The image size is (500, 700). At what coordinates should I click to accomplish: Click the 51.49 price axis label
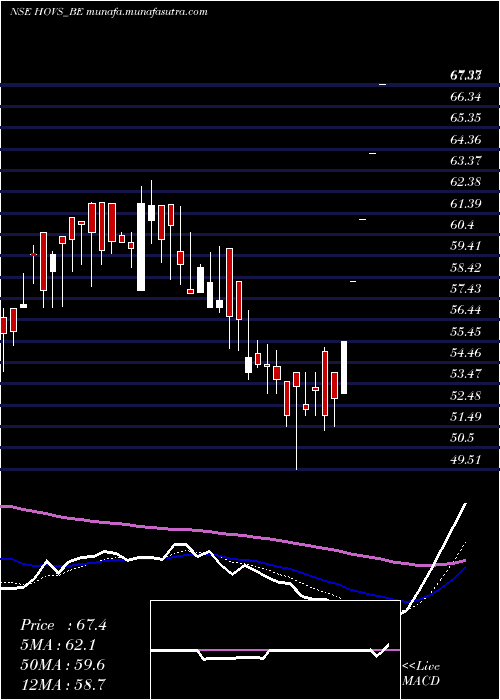pos(466,417)
